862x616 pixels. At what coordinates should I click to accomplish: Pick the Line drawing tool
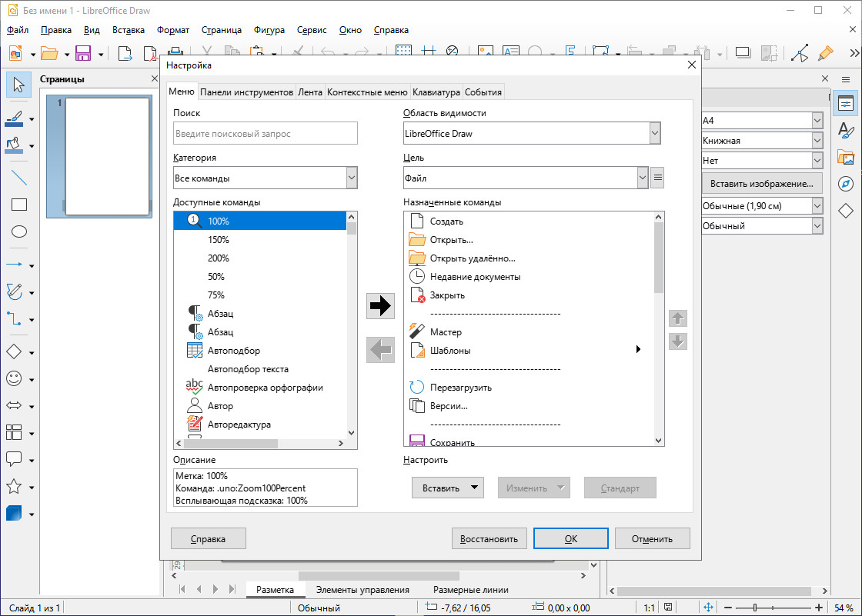[18, 178]
